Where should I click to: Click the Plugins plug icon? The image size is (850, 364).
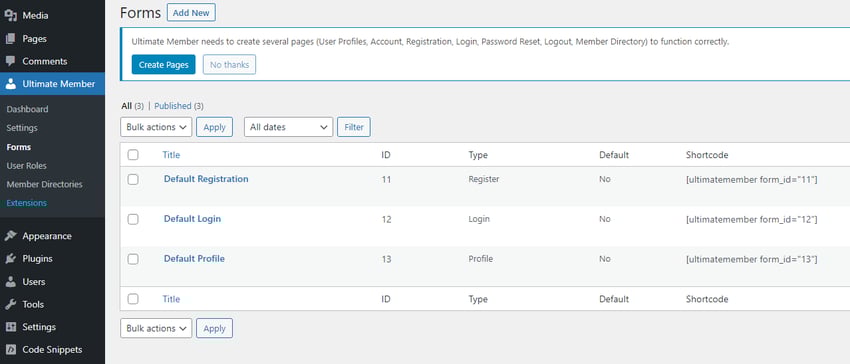click(11, 259)
